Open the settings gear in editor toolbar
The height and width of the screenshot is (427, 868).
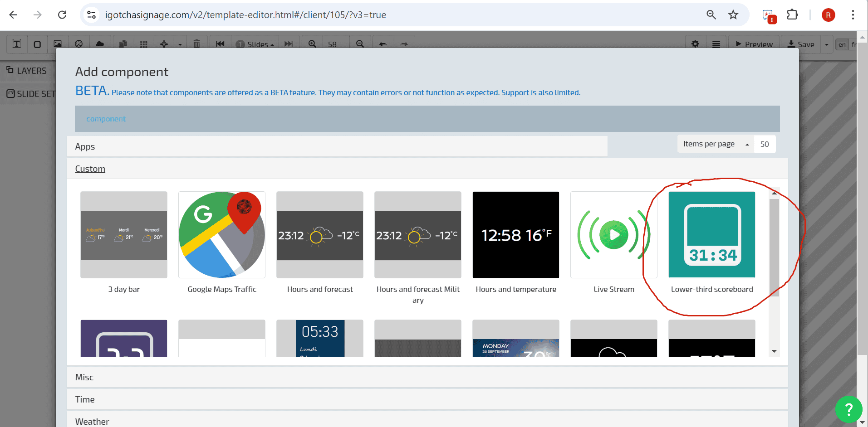click(x=695, y=44)
